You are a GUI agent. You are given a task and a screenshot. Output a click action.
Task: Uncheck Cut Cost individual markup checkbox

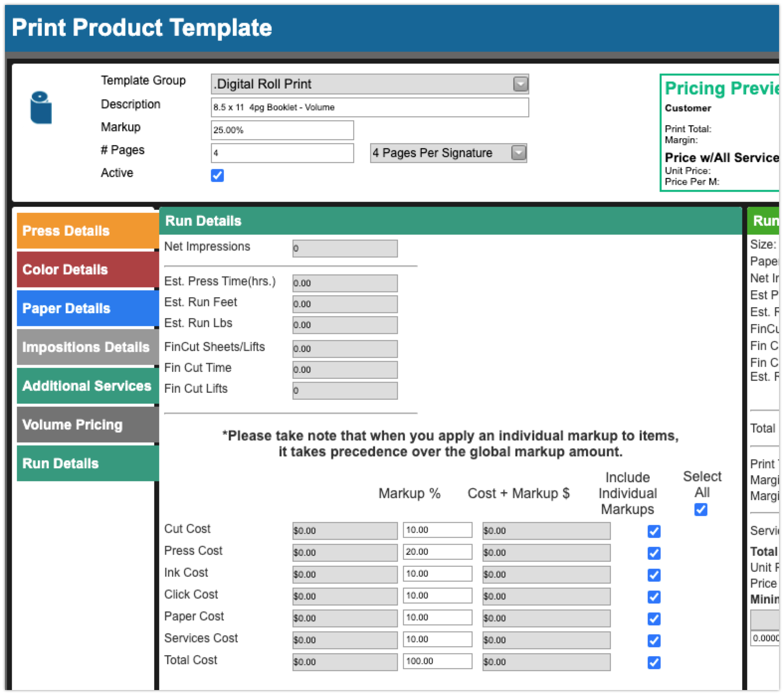point(654,531)
